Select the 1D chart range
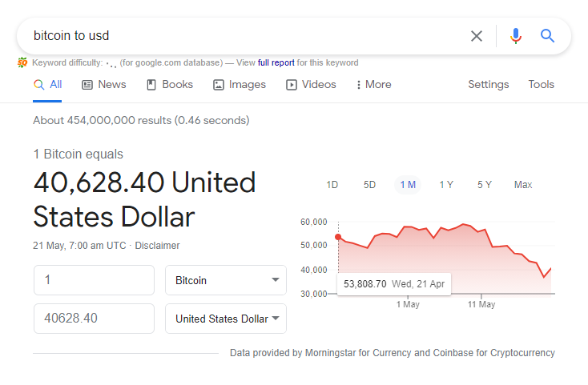This screenshot has height=385, width=588. pos(332,185)
